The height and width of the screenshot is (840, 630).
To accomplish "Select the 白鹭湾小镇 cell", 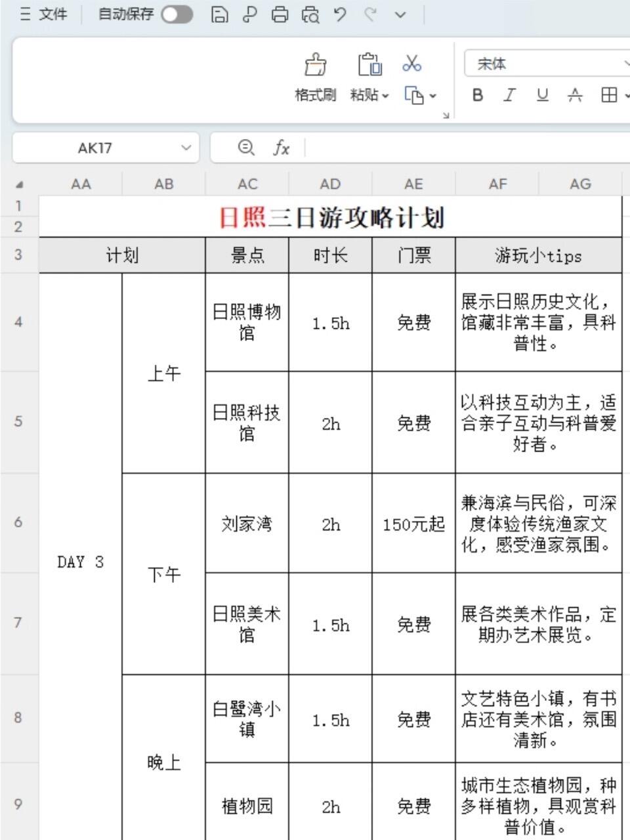I will pos(247,719).
